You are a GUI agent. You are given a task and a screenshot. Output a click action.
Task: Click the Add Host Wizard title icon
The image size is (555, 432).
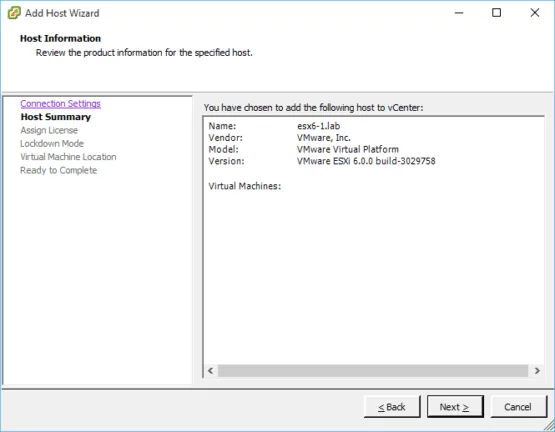point(14,13)
